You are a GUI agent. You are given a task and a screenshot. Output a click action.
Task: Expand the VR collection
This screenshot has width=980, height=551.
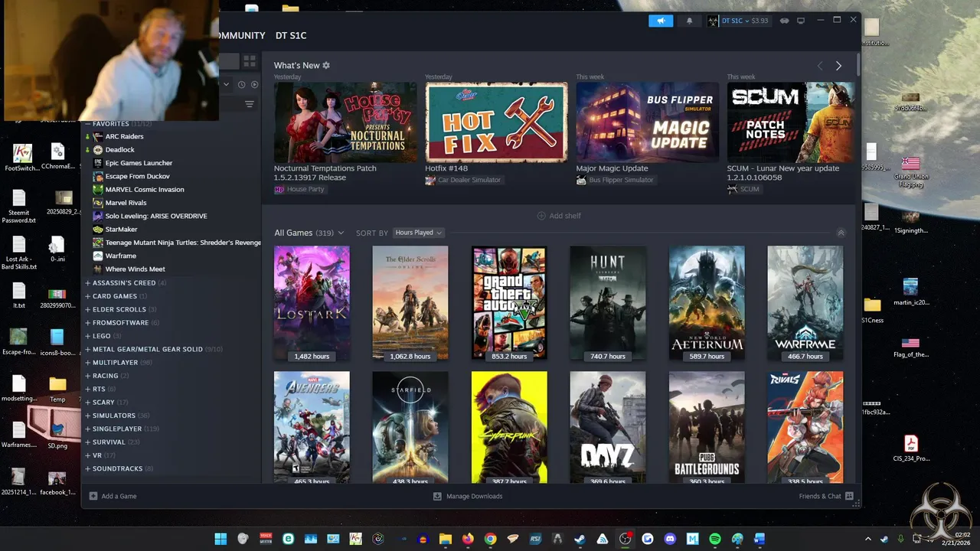click(x=88, y=455)
